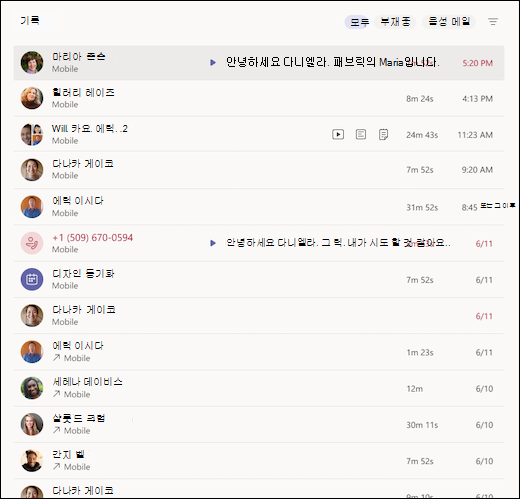The width and height of the screenshot is (520, 499).
Task: Click the 5:20 PM timestamp
Action: click(x=477, y=63)
